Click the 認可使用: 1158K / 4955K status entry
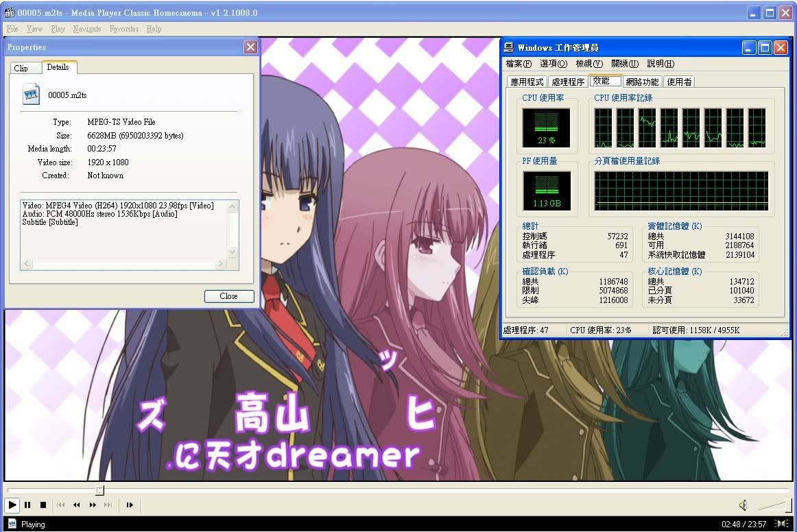Image resolution: width=797 pixels, height=532 pixels. click(696, 330)
